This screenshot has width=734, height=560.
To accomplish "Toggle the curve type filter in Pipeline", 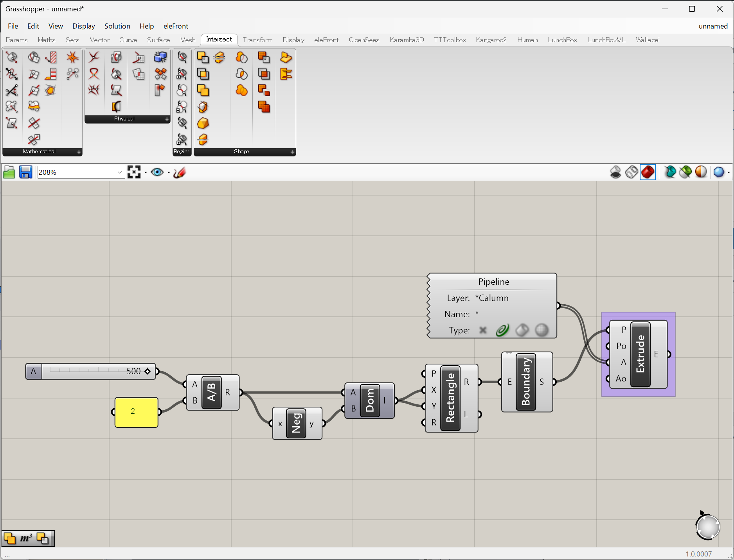I will coord(502,330).
